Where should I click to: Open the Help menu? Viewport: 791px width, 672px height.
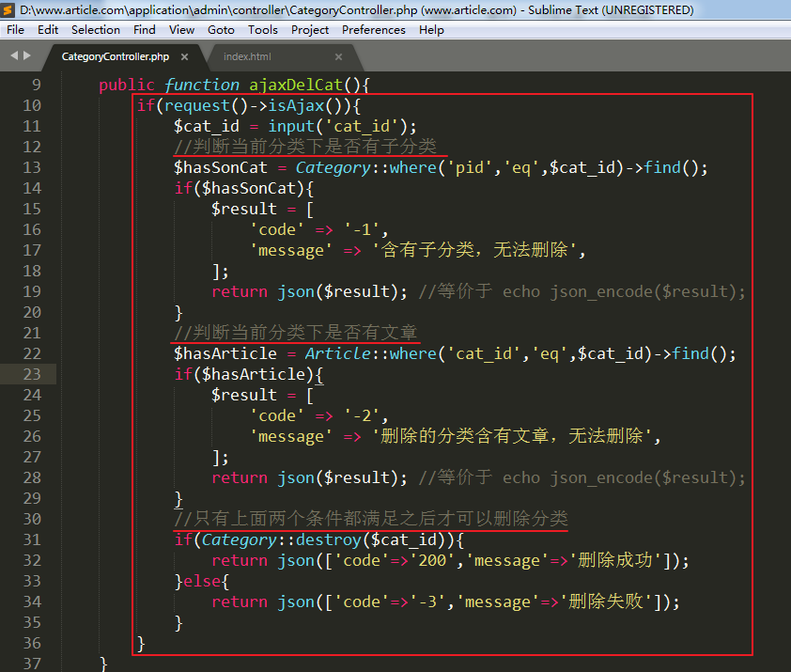tap(431, 30)
